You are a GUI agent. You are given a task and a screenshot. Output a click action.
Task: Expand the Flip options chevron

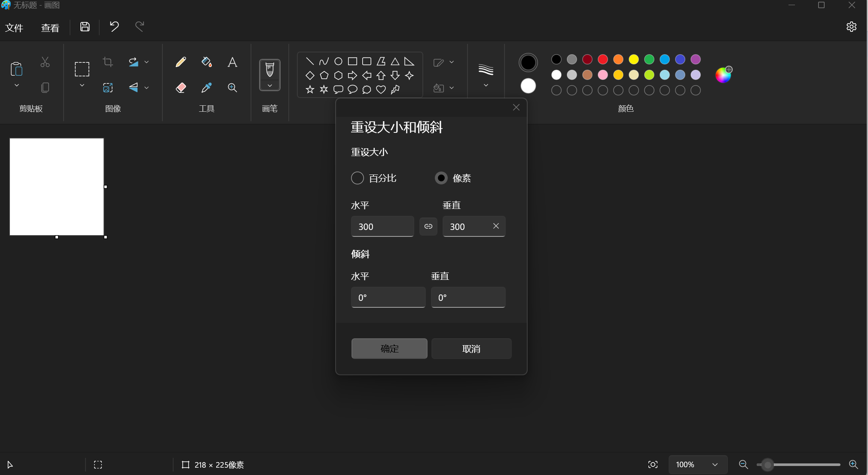click(x=147, y=88)
